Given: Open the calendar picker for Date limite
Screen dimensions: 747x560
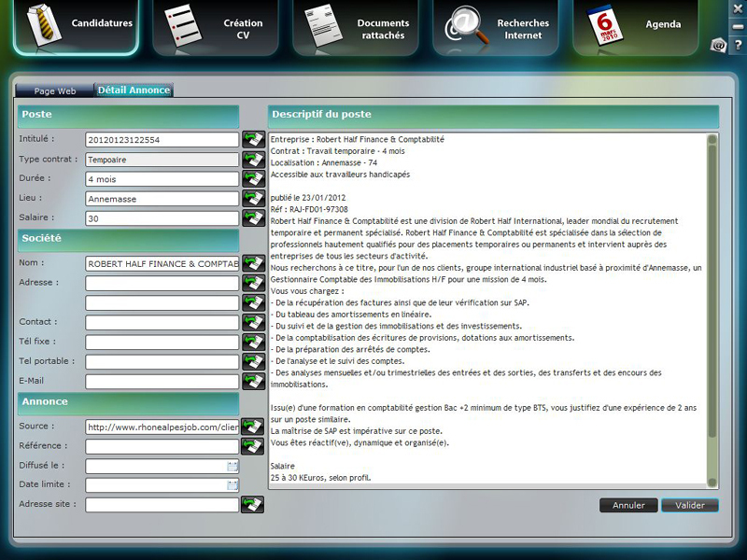Looking at the screenshot, I should (233, 485).
